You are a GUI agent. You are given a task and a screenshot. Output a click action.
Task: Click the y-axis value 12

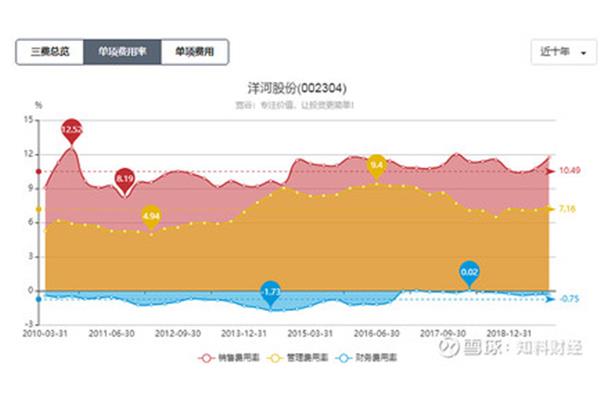tap(28, 154)
